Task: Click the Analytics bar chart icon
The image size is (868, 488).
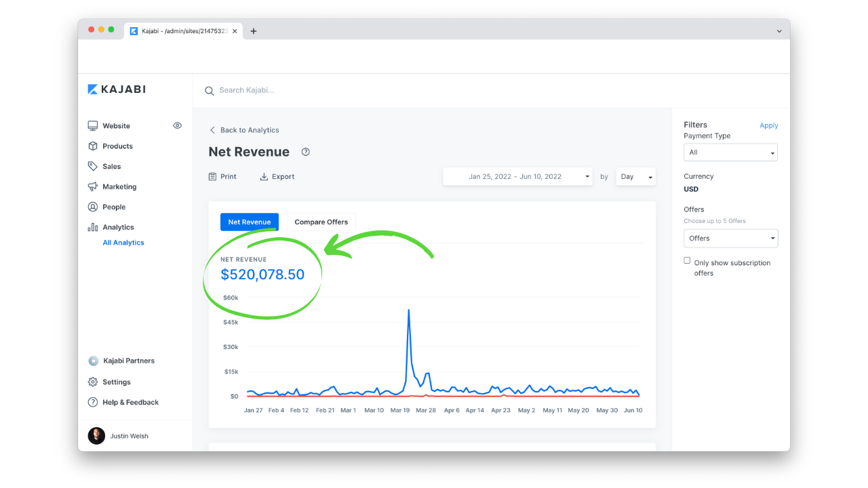Action: coord(93,227)
